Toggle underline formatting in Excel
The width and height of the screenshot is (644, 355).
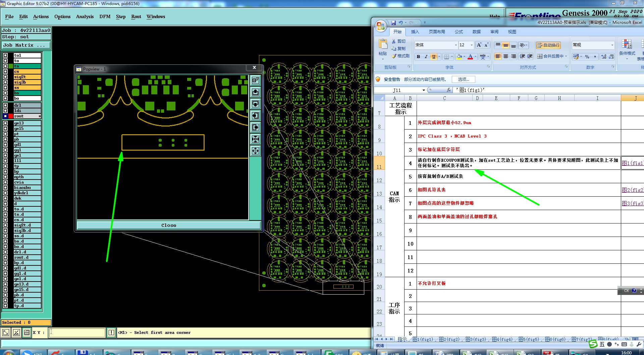434,57
